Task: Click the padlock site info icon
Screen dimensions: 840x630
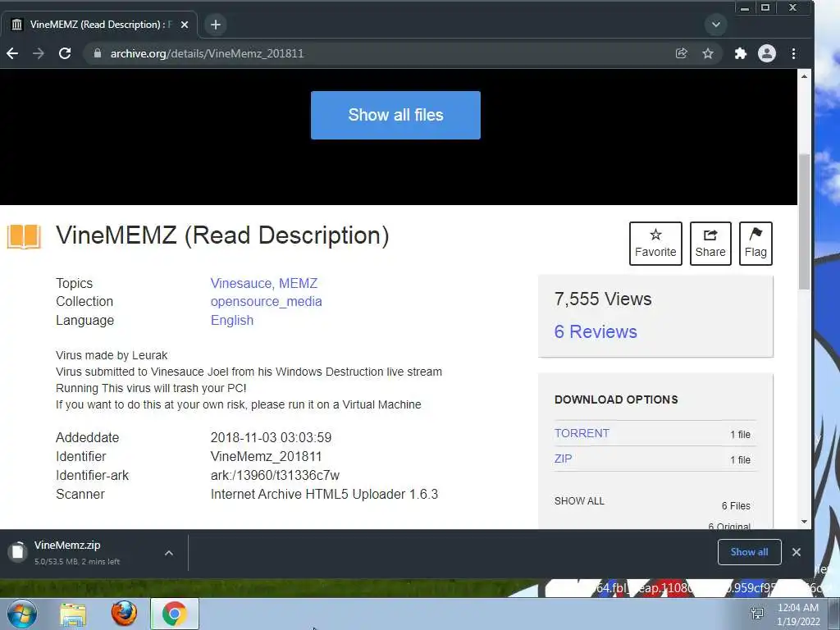Action: 97,53
